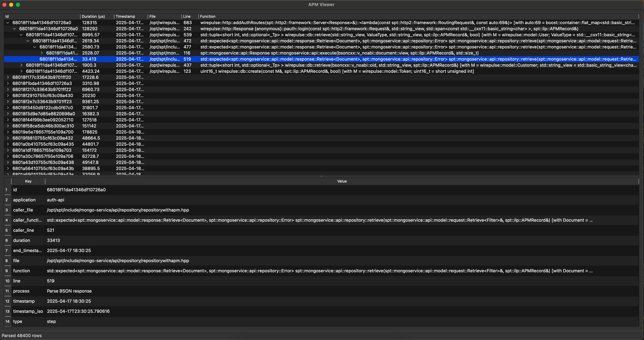
Task: Click the caller_function key cell
Action: tap(28, 220)
